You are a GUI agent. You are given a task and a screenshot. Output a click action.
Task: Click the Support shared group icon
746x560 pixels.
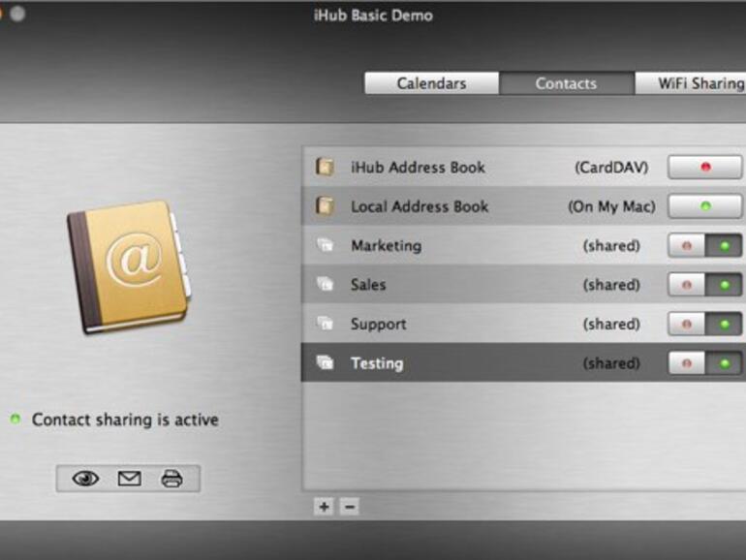click(326, 324)
